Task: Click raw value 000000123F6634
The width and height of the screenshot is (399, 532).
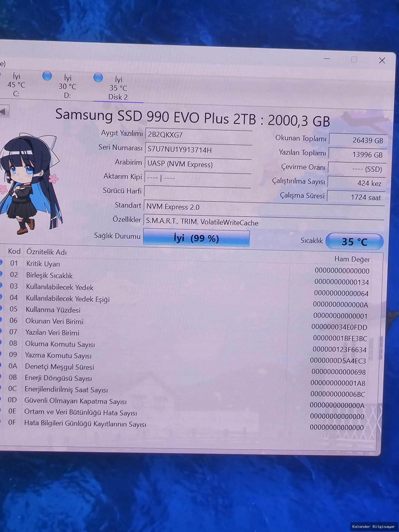Action: [339, 350]
